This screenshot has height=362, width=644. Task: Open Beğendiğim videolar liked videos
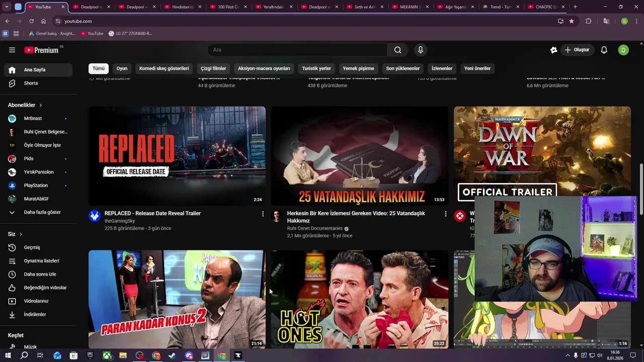(x=38, y=288)
